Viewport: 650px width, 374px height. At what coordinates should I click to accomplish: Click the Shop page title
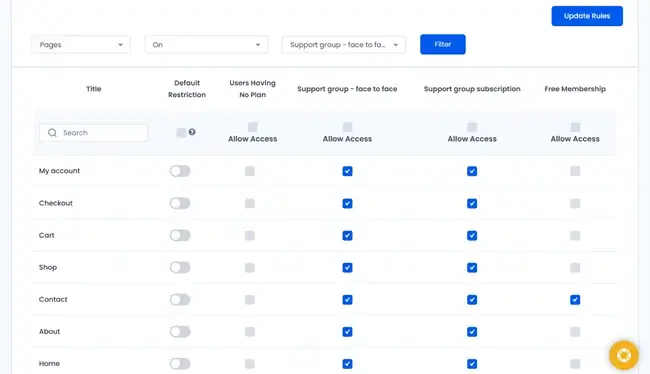coord(48,267)
